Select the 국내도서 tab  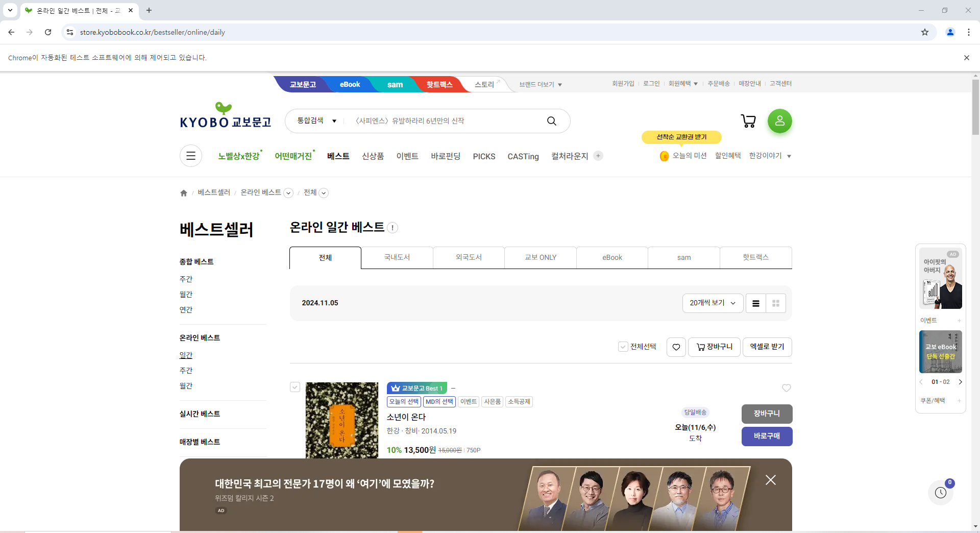(x=397, y=258)
